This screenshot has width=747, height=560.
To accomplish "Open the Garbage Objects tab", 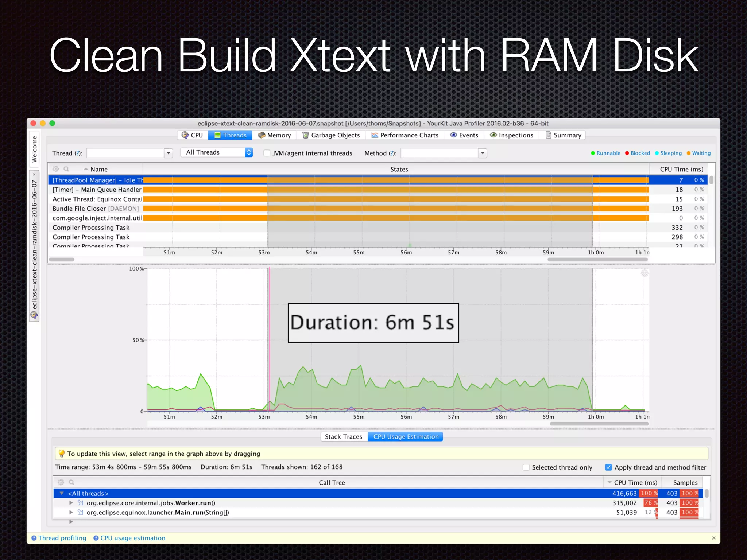I will tap(331, 135).
